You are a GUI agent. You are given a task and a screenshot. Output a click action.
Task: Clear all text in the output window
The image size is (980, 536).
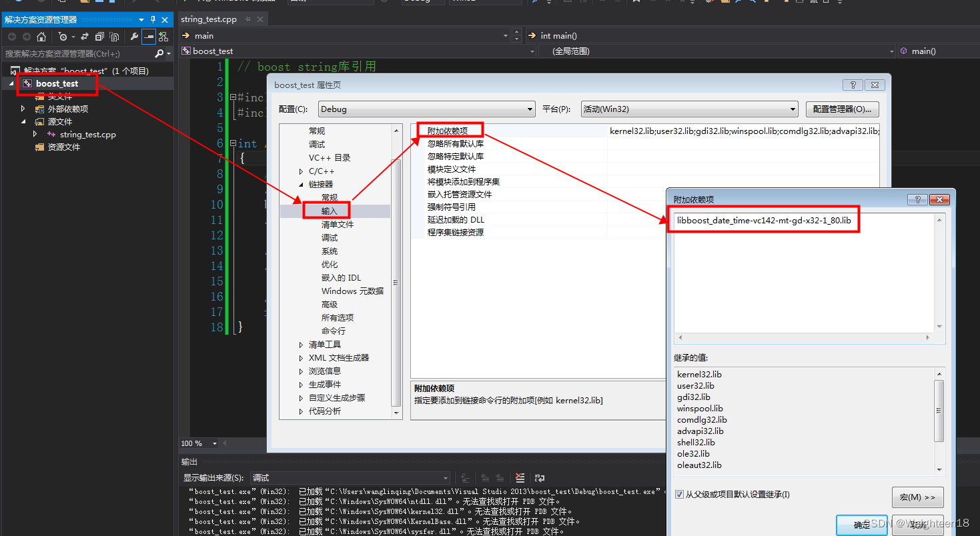pyautogui.click(x=519, y=478)
